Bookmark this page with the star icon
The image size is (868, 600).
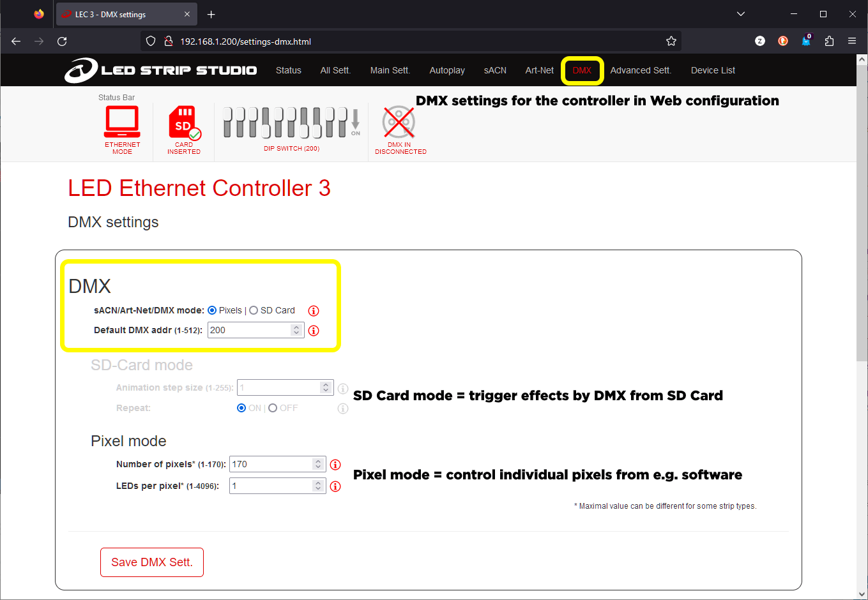coord(671,41)
